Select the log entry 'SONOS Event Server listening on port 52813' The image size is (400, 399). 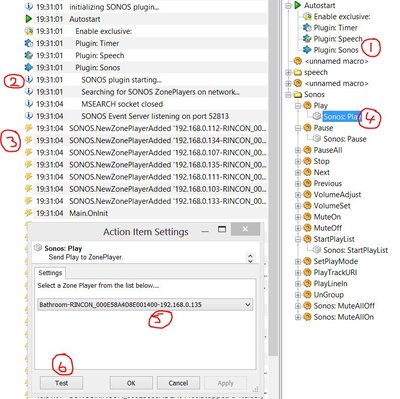(155, 116)
